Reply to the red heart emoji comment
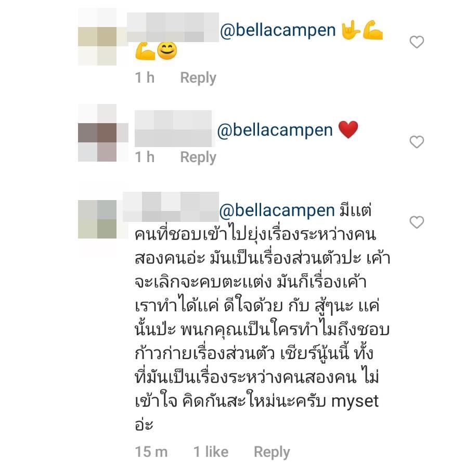The width and height of the screenshot is (452, 476). (198, 157)
